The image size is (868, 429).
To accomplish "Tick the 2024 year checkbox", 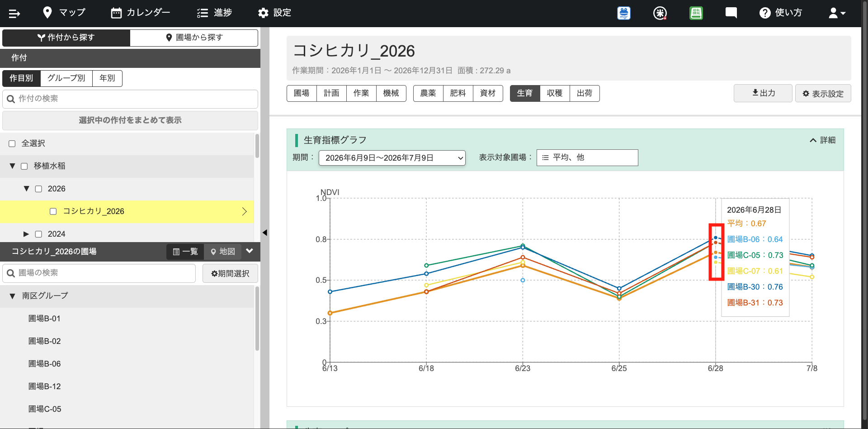I will tap(38, 234).
